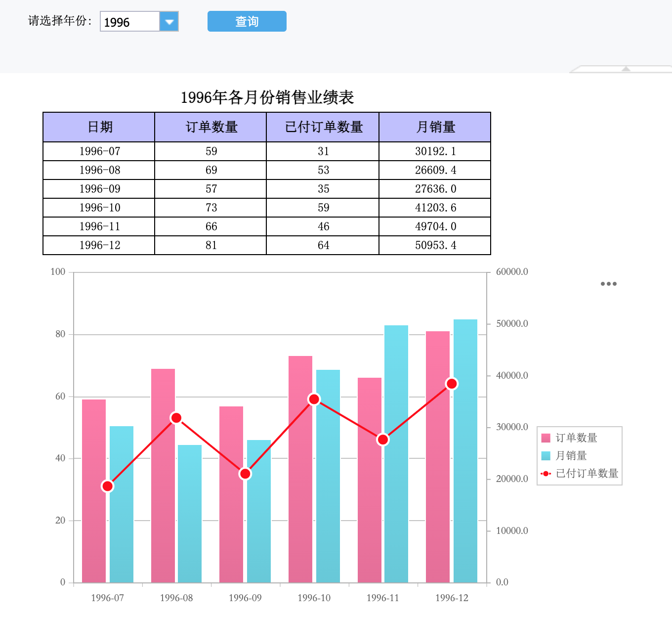Viewport: 672px width, 619px height.
Task: Click the pink order bar for 1996-11
Action: point(370,480)
